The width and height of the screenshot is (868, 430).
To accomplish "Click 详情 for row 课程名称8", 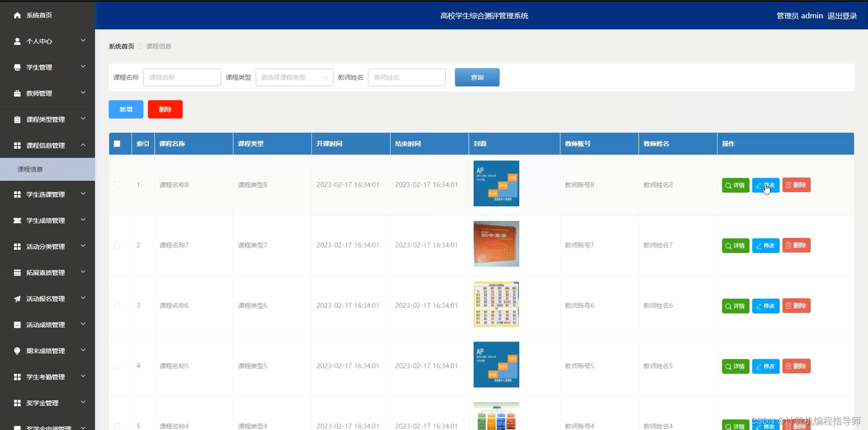I will [735, 185].
